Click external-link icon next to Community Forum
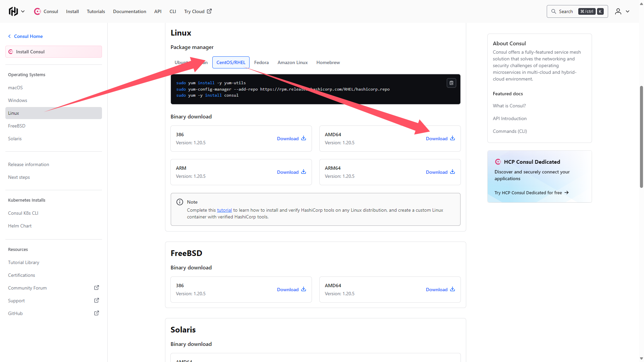 [x=97, y=288]
